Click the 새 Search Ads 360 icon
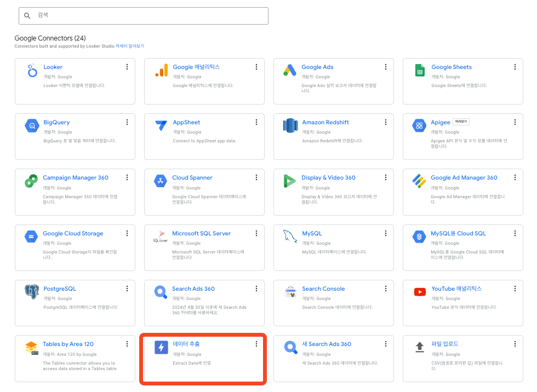Viewport: 537px width, 392px height. click(291, 348)
